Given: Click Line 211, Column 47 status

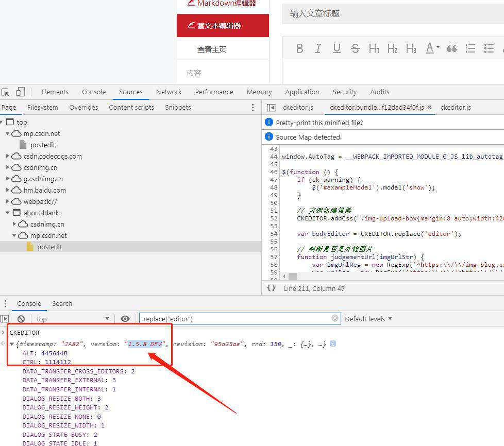Looking at the screenshot, I should tap(314, 288).
